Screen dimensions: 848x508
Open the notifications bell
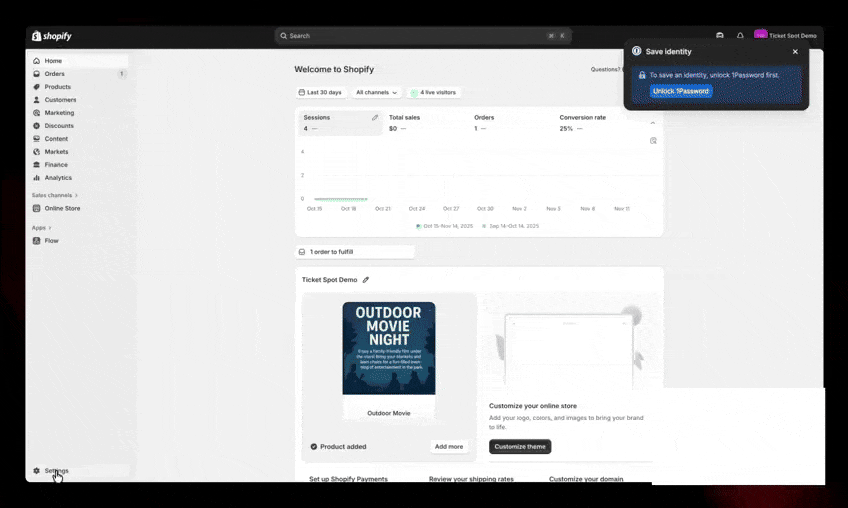(x=740, y=36)
